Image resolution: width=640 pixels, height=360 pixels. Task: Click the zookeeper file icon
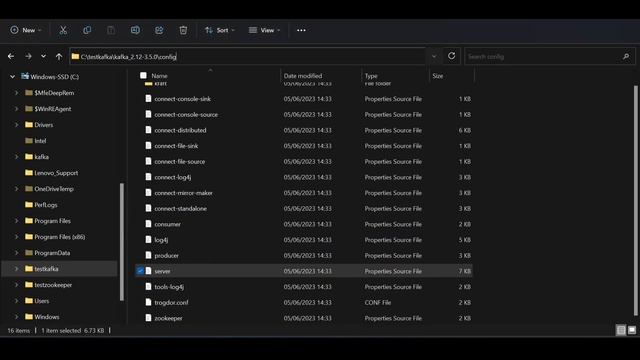[x=148, y=318]
